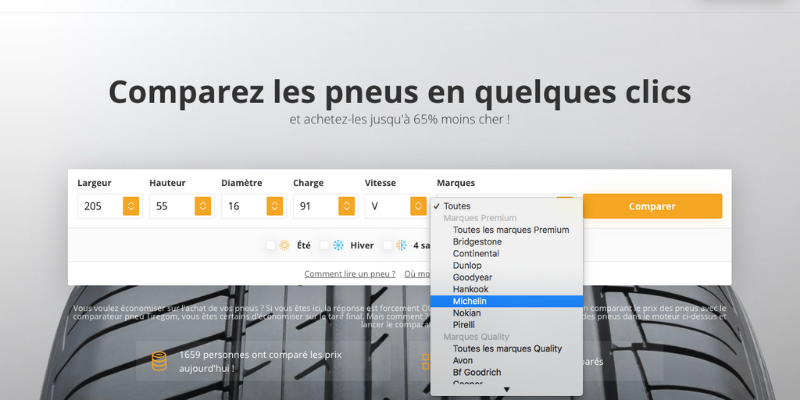Click the sun icon for Été tyres
The height and width of the screenshot is (400, 800).
click(284, 245)
